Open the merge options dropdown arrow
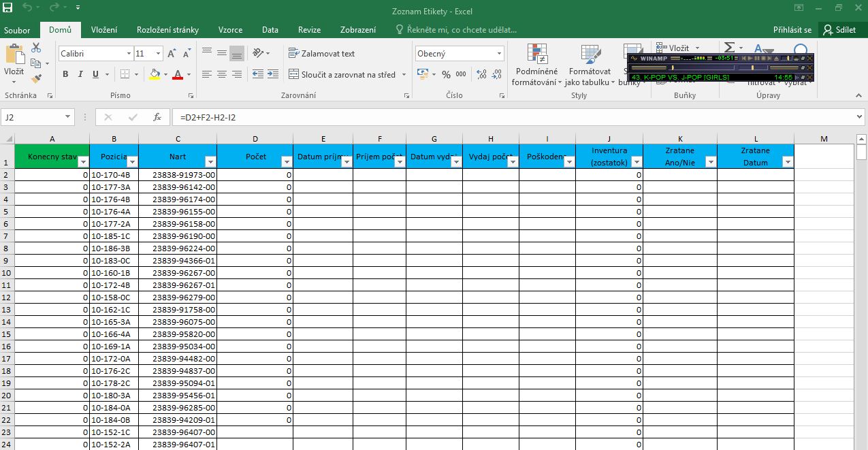Viewport: 868px width, 450px height. coord(404,74)
